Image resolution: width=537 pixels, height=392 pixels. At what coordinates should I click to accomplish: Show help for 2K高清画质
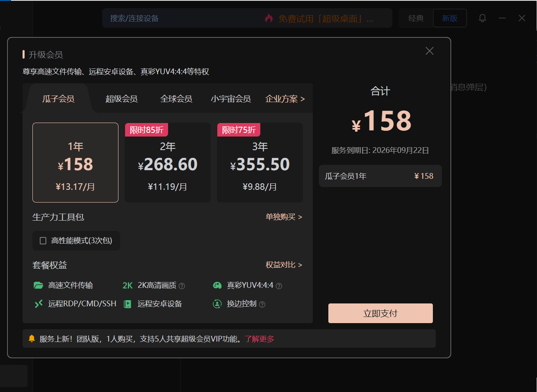[x=182, y=286]
